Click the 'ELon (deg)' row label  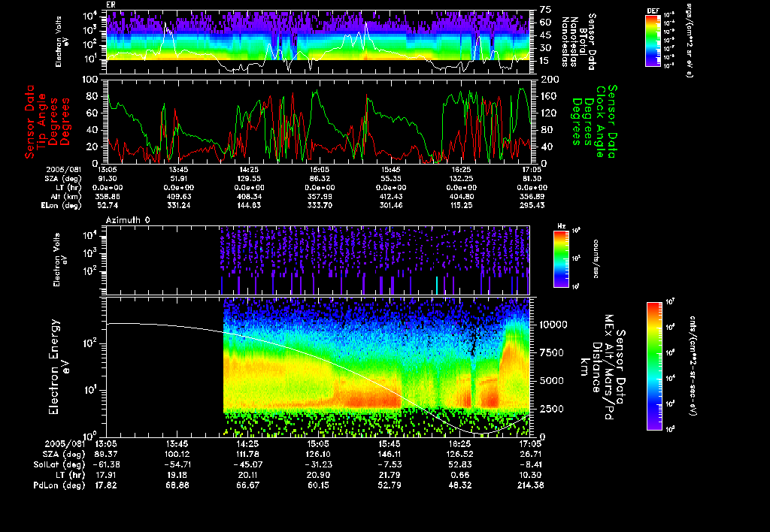pyautogui.click(x=62, y=206)
